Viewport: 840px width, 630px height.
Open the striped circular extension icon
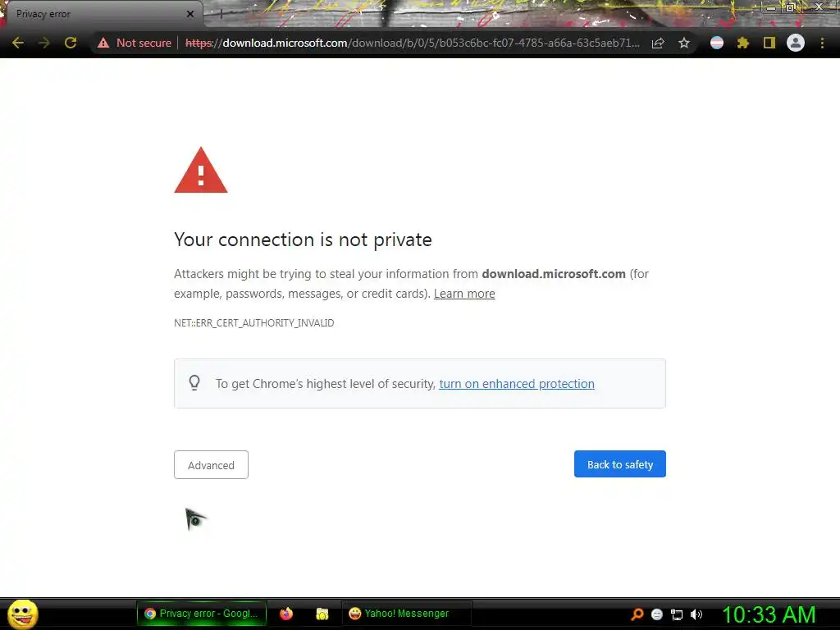pos(717,43)
